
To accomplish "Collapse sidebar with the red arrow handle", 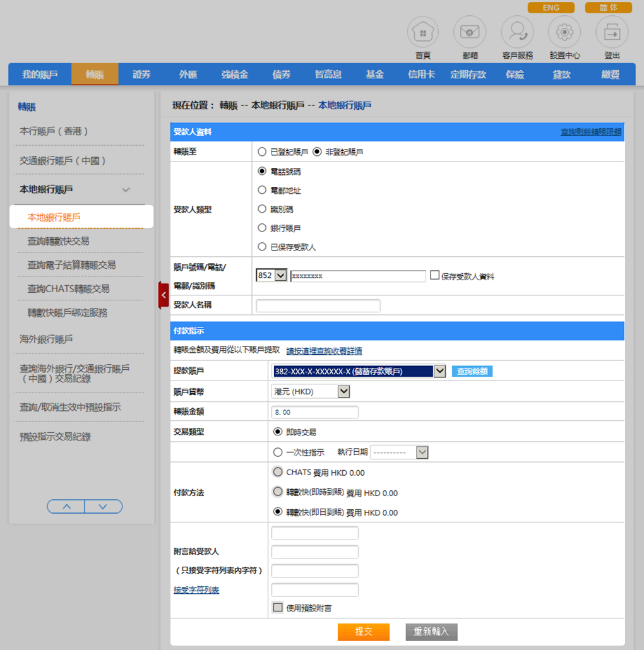I will coord(164,295).
